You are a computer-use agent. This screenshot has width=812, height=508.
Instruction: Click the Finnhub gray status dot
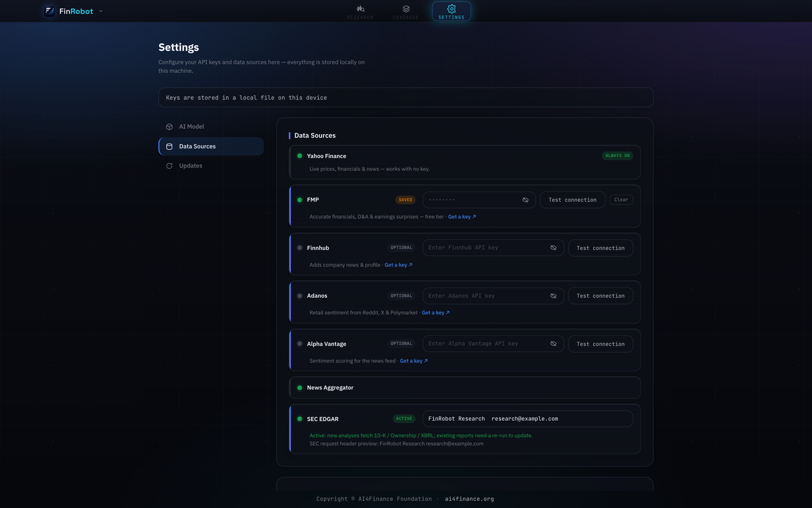click(300, 248)
